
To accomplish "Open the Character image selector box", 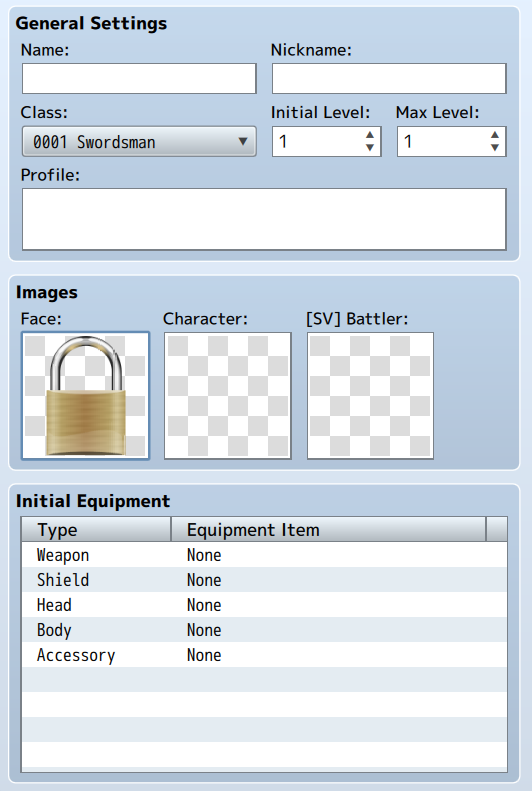I will (228, 396).
